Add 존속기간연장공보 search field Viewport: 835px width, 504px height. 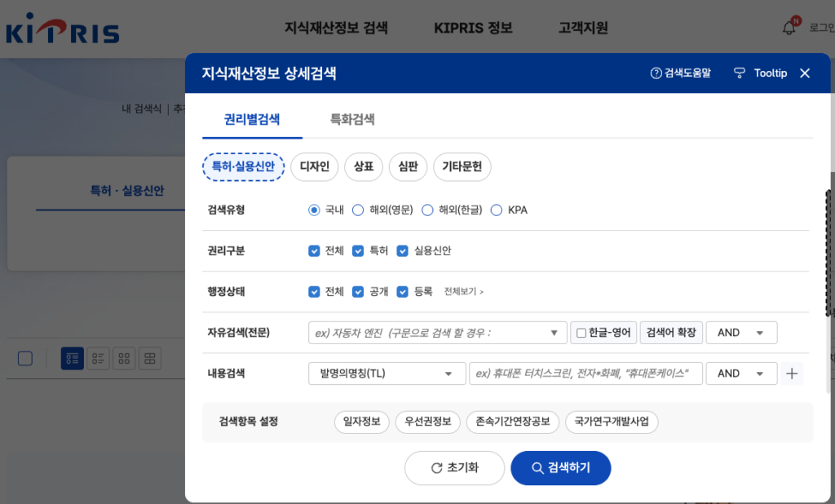click(512, 422)
